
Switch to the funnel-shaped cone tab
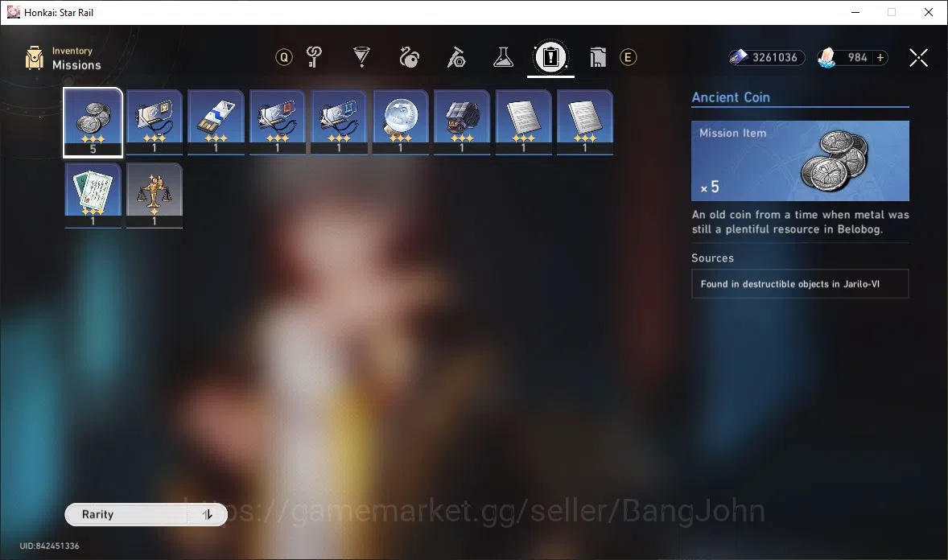click(361, 57)
